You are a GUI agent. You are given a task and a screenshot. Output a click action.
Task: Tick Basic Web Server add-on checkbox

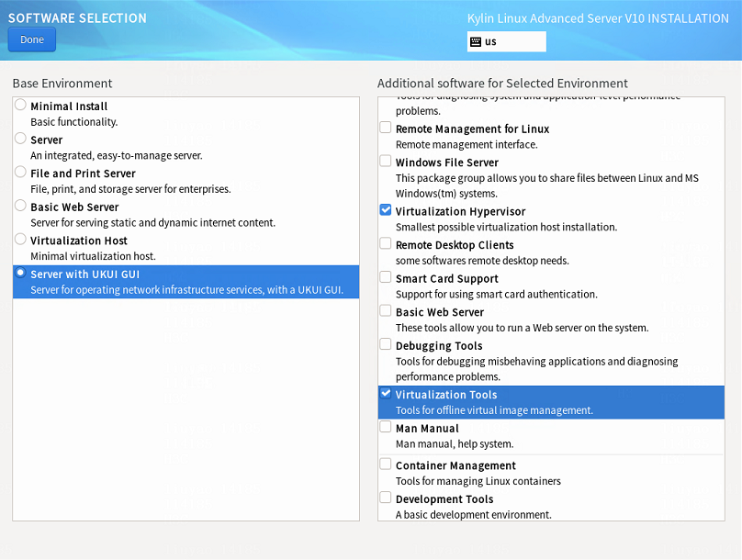click(x=386, y=310)
